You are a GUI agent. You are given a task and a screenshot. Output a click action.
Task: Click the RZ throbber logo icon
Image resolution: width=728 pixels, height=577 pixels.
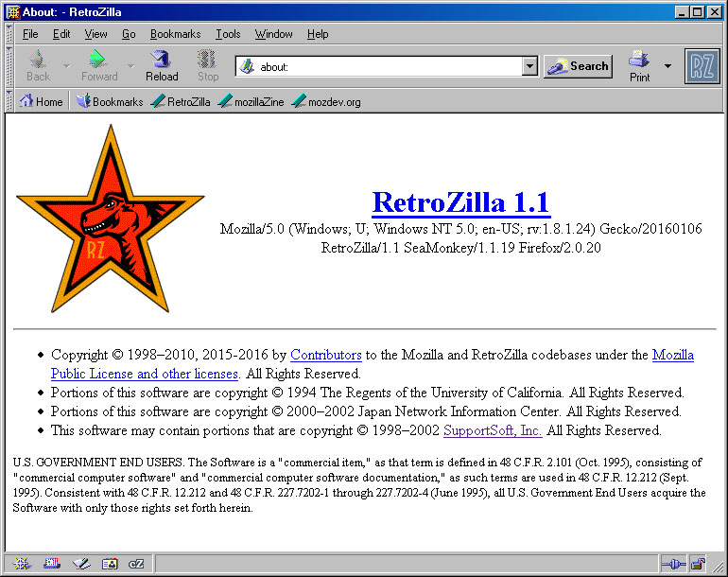tap(702, 66)
